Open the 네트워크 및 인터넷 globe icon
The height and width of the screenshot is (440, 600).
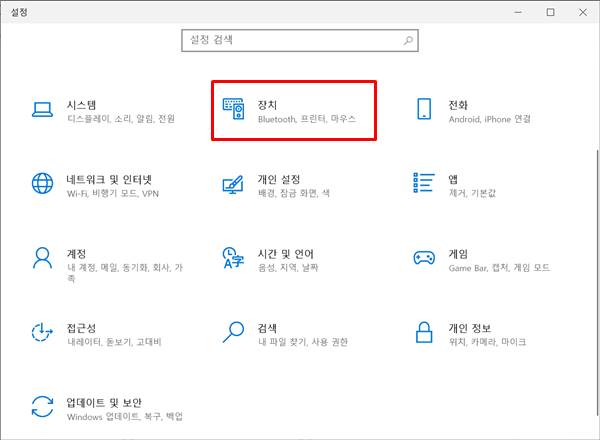42,183
